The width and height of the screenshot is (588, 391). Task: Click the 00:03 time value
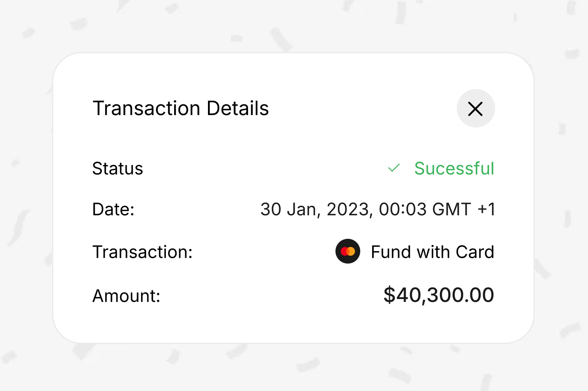tap(403, 210)
